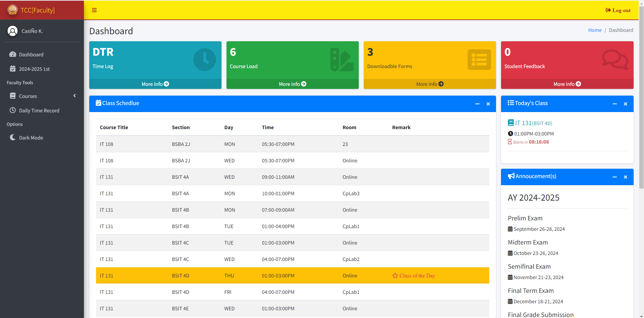Click the calendar icon beside November 21-23, 2024
Viewport: 644px width, 318px height.
pyautogui.click(x=510, y=277)
